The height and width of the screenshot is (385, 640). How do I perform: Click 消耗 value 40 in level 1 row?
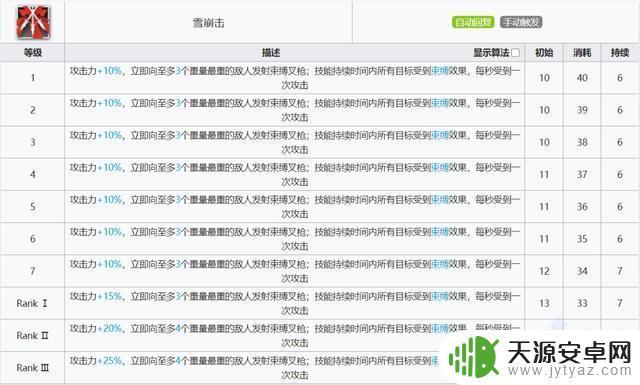tap(582, 78)
